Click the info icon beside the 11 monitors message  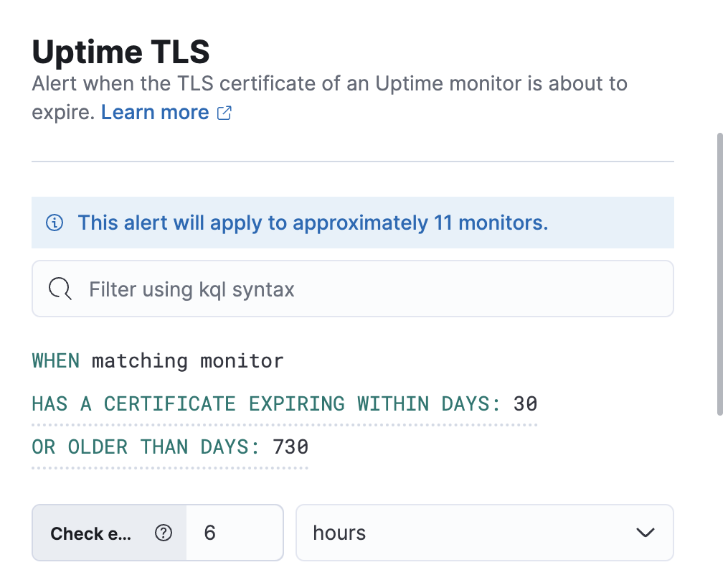tap(55, 223)
